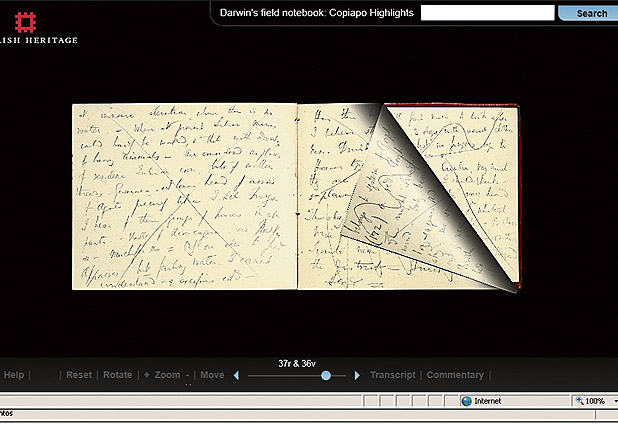This screenshot has width=618, height=424.
Task: Zoom in with the plus sign
Action: (x=146, y=375)
